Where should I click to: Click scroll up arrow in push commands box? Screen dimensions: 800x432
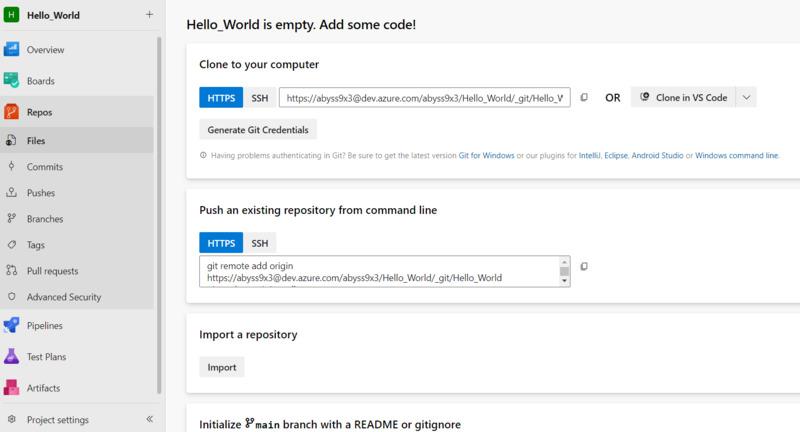[564, 262]
